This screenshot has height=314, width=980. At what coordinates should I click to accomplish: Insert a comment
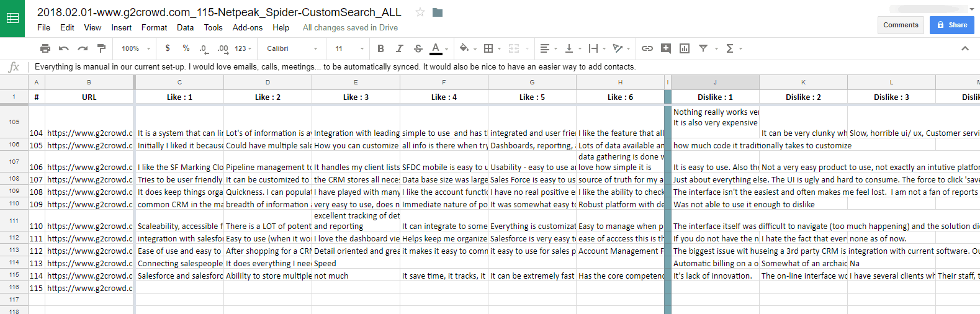[x=666, y=48]
